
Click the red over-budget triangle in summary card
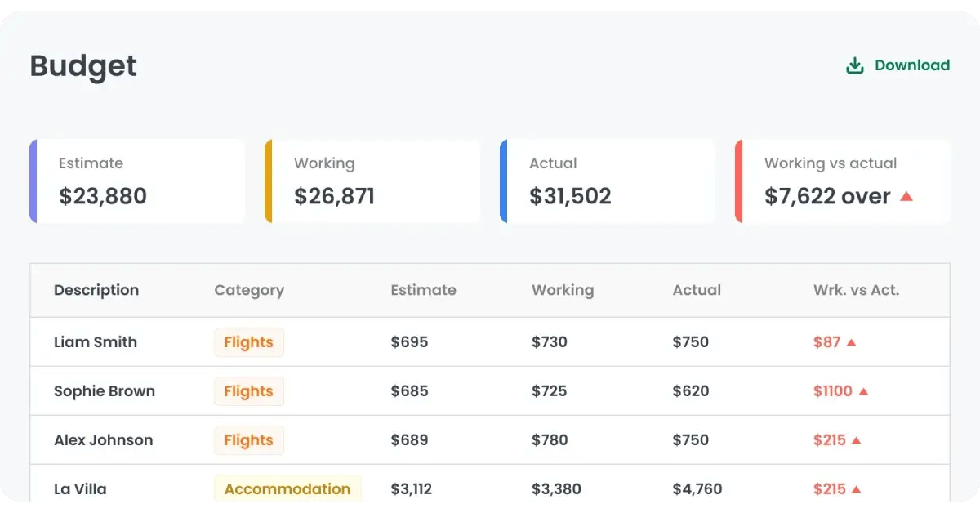[906, 196]
